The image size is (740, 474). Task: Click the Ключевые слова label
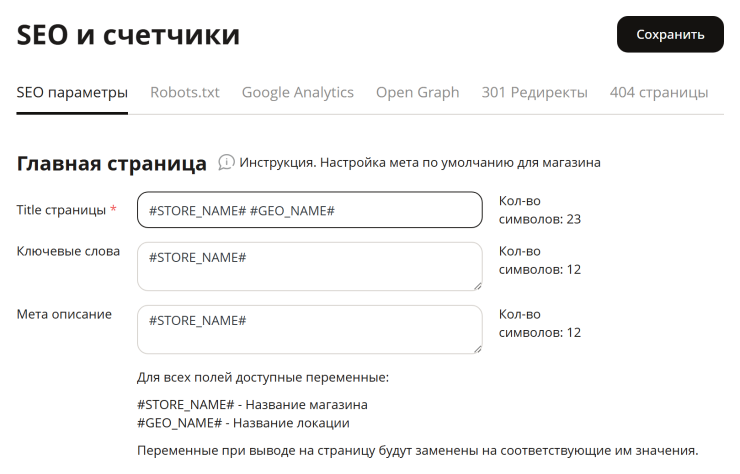pyautogui.click(x=68, y=251)
